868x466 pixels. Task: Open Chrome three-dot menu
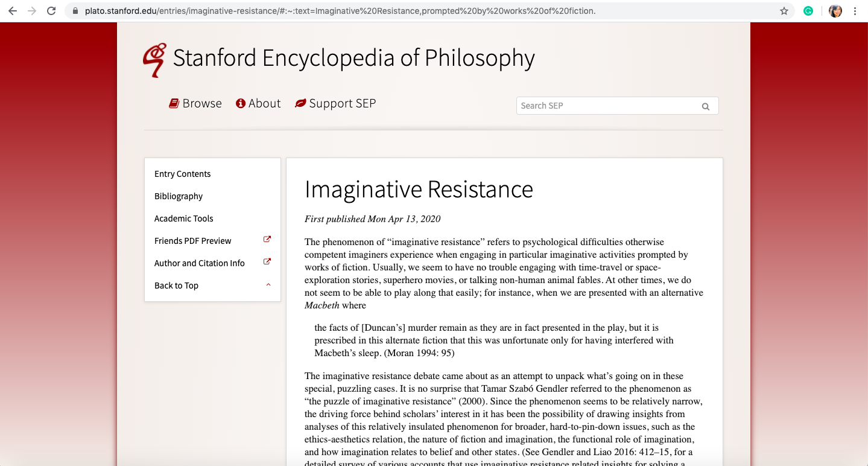tap(855, 11)
